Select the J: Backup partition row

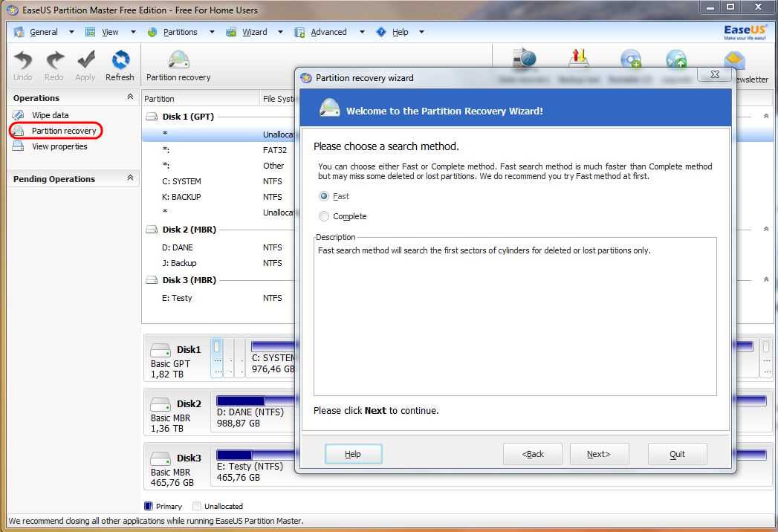coord(218,263)
